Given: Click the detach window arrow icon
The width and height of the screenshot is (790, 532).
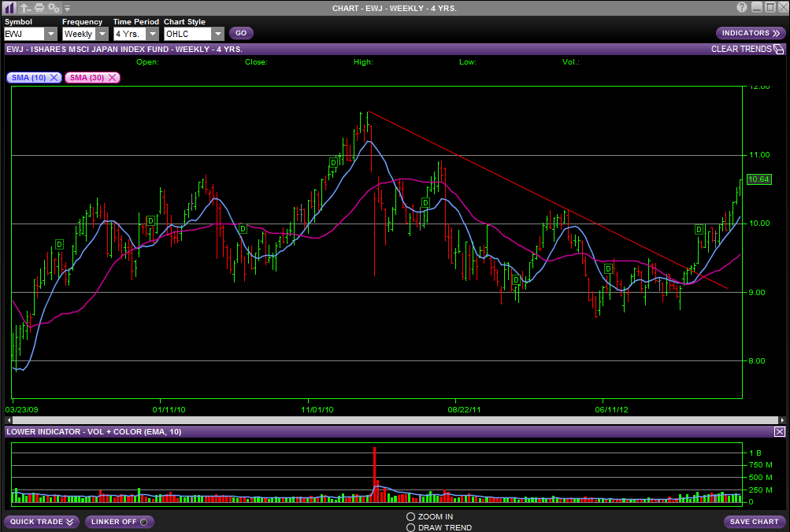Looking at the screenshot, I should [25, 7].
